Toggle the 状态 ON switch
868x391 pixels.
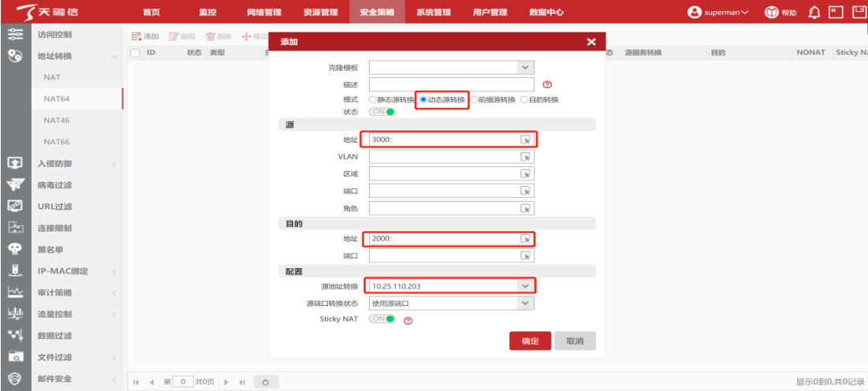382,112
